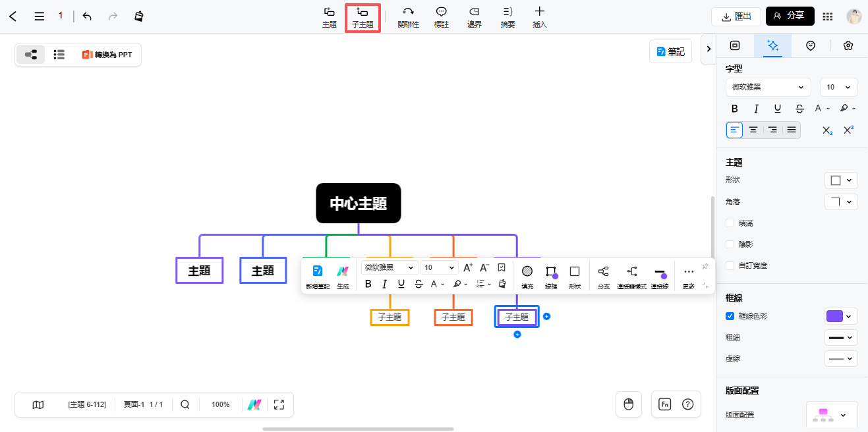The width and height of the screenshot is (868, 432).
Task: Open the 粗細 line thickness dropdown
Action: tap(840, 337)
